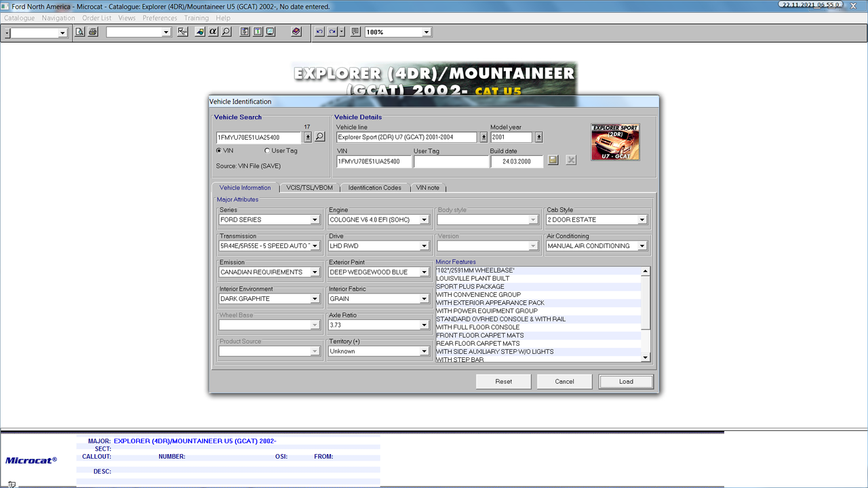Click the magnifier search icon in toolbar
Screen dimensions: 868x488
(226, 32)
